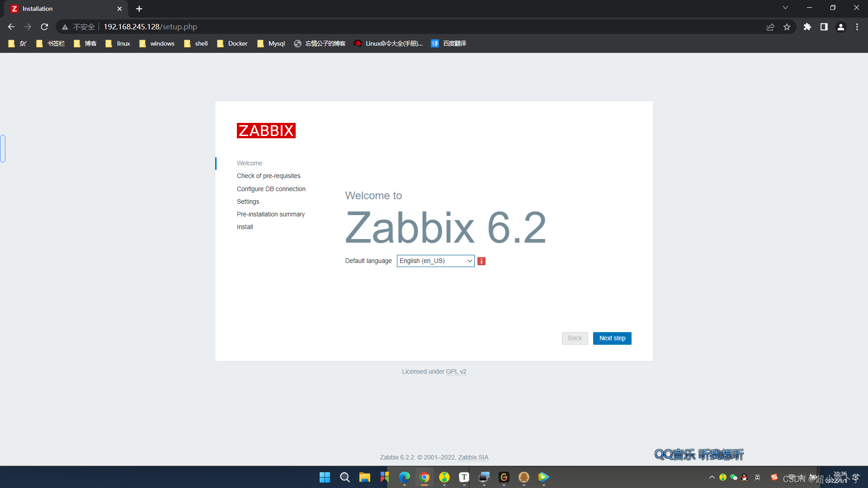The image size is (868, 488).
Task: Open the Docker bookmark folder
Action: (x=232, y=43)
